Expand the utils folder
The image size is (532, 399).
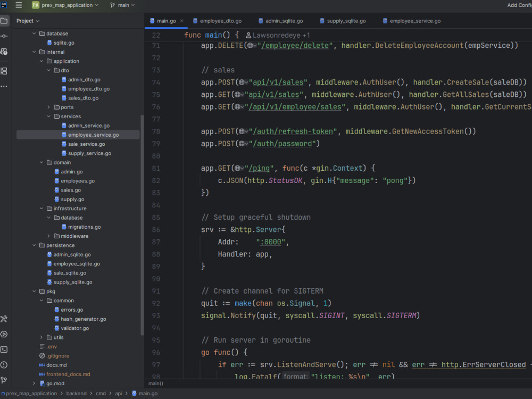pyautogui.click(x=41, y=337)
